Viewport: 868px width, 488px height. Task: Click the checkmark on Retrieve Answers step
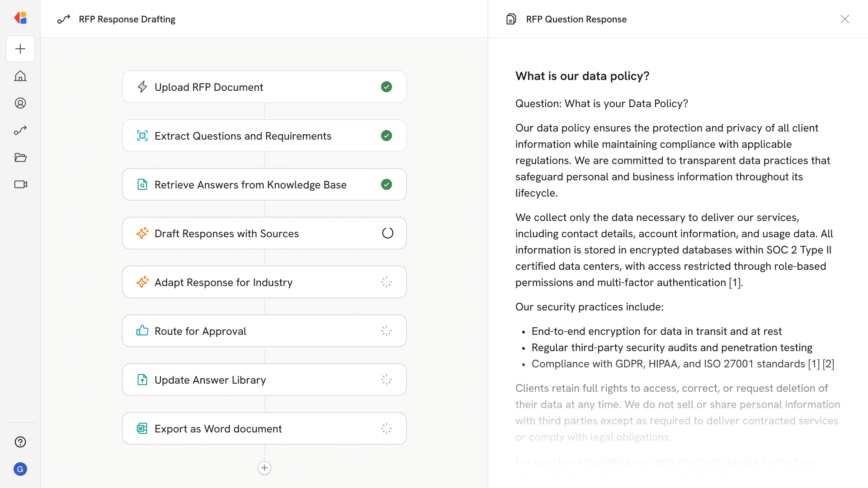point(387,184)
